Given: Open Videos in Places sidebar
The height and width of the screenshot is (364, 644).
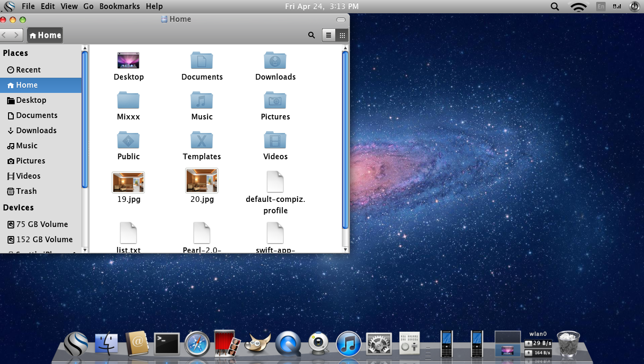Looking at the screenshot, I should pyautogui.click(x=41, y=176).
